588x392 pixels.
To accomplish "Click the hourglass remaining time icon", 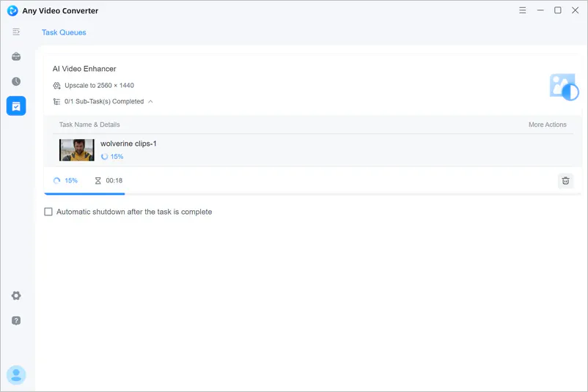I will pos(98,181).
